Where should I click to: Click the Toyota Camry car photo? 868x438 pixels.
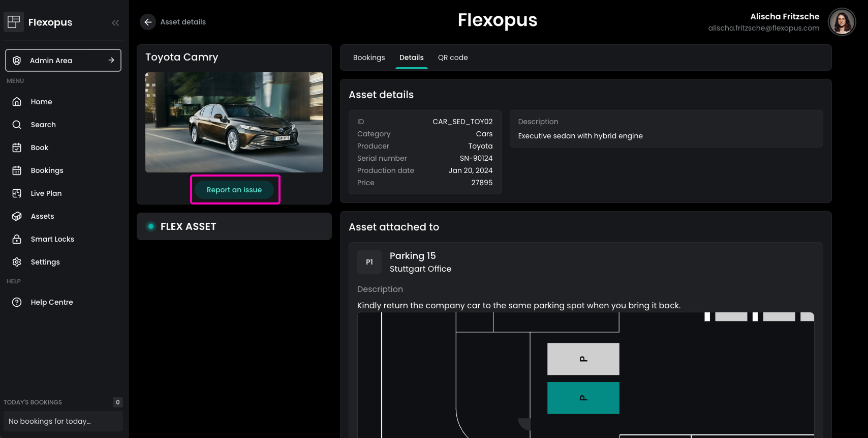pyautogui.click(x=234, y=122)
